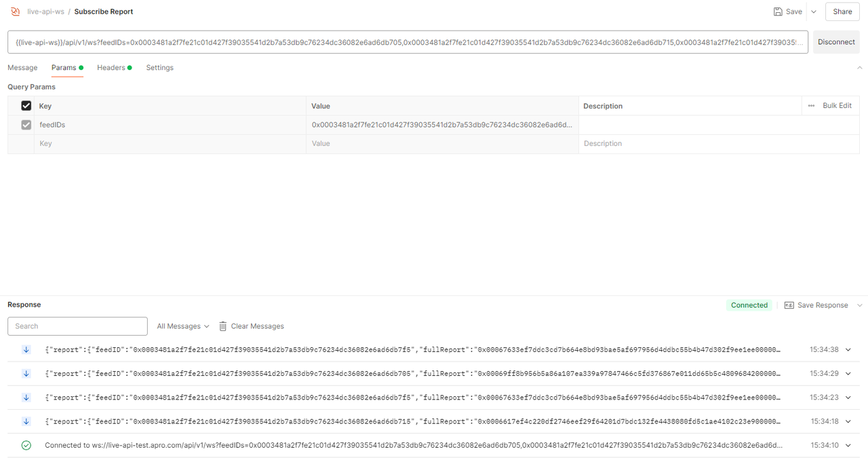Viewport: 868px width, 464px height.
Task: Expand the message received at 15:34:29
Action: [x=848, y=374]
